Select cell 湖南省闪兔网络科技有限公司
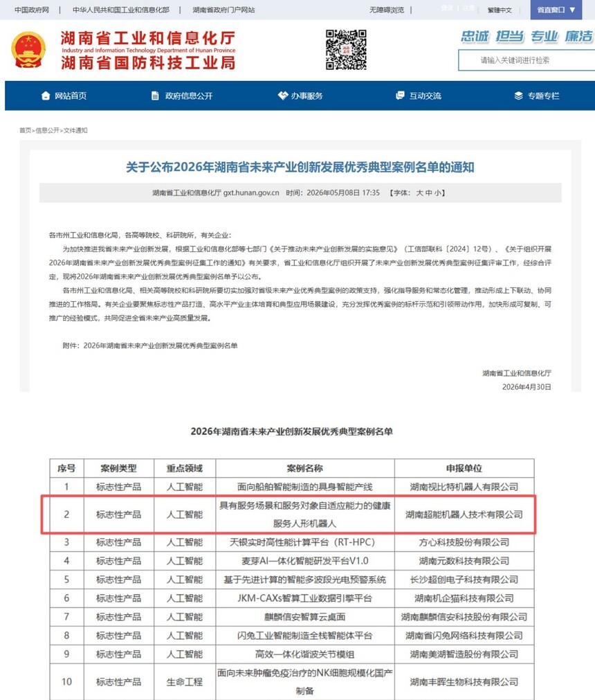The height and width of the screenshot is (700, 595). [x=464, y=636]
